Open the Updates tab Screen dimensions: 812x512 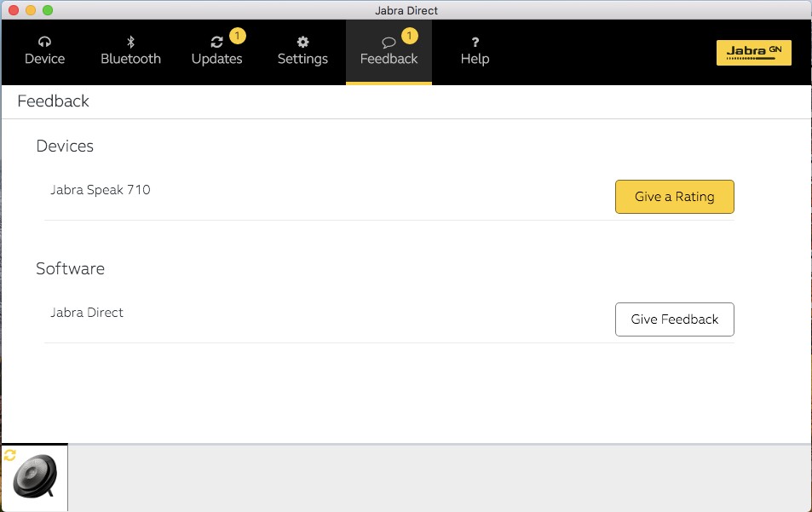point(216,52)
